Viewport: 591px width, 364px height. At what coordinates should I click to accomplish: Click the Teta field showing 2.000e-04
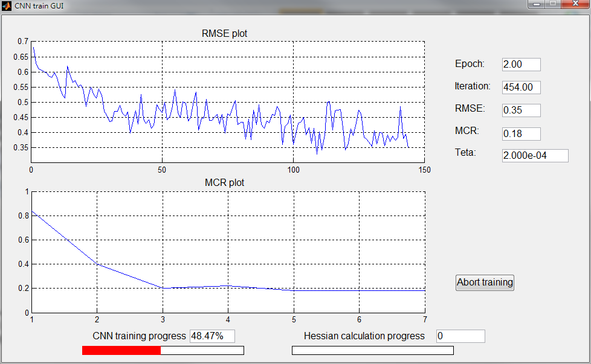coord(535,156)
